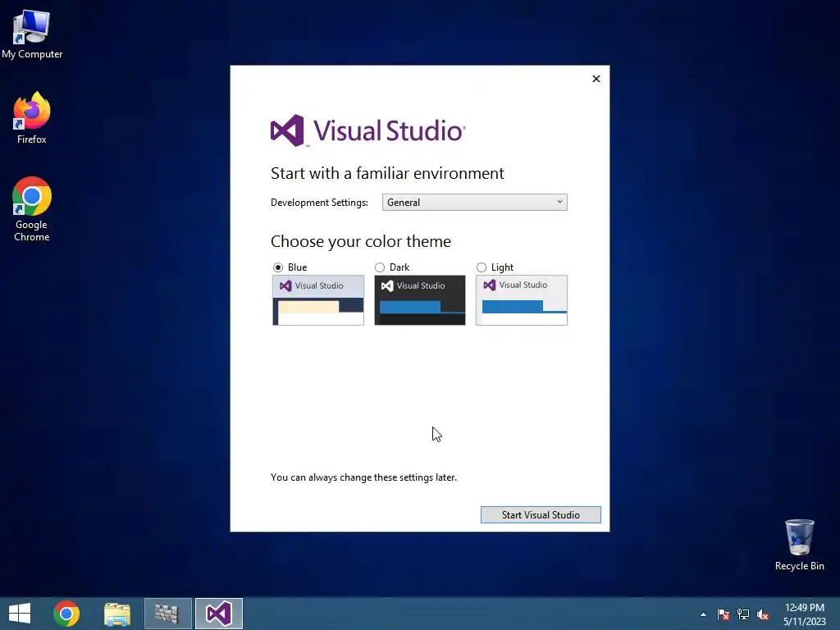Close the Visual Studio setup dialog
The height and width of the screenshot is (630, 840).
(596, 79)
